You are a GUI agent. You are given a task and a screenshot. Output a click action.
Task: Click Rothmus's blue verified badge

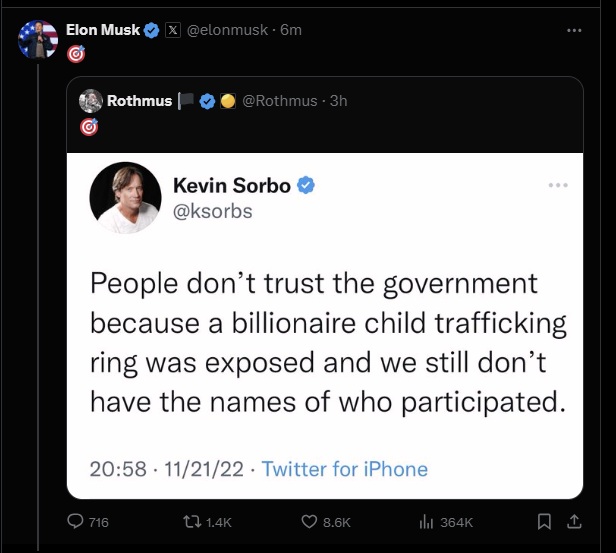pyautogui.click(x=207, y=101)
